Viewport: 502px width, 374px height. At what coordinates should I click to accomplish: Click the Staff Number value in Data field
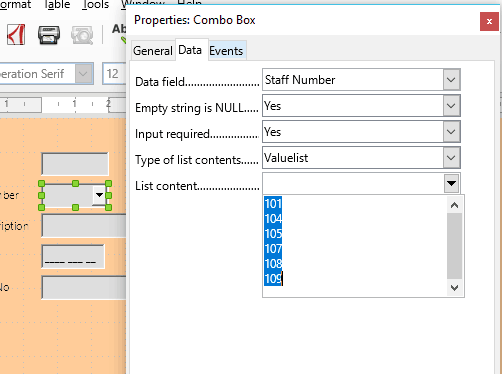pos(300,80)
